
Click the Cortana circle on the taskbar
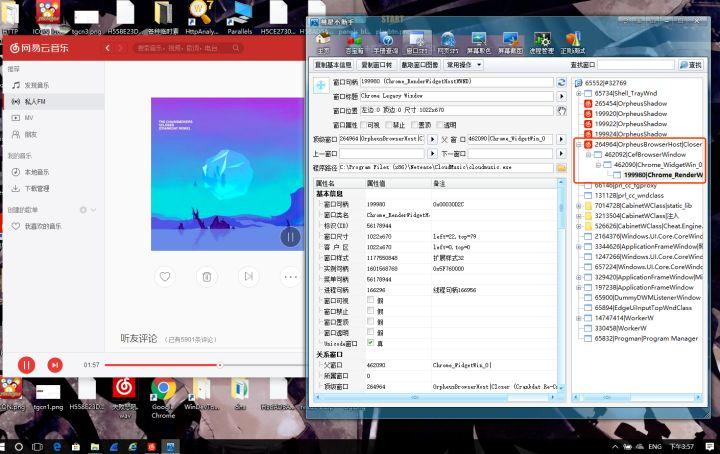19,446
